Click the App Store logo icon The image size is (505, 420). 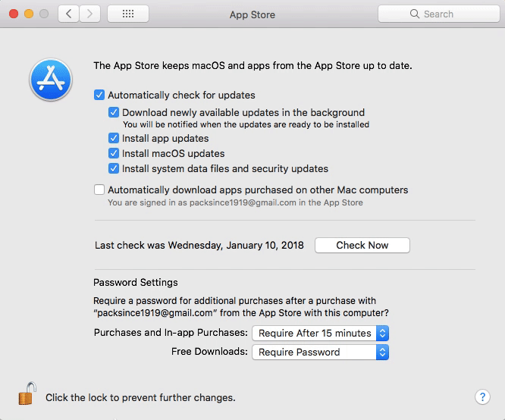(x=50, y=80)
